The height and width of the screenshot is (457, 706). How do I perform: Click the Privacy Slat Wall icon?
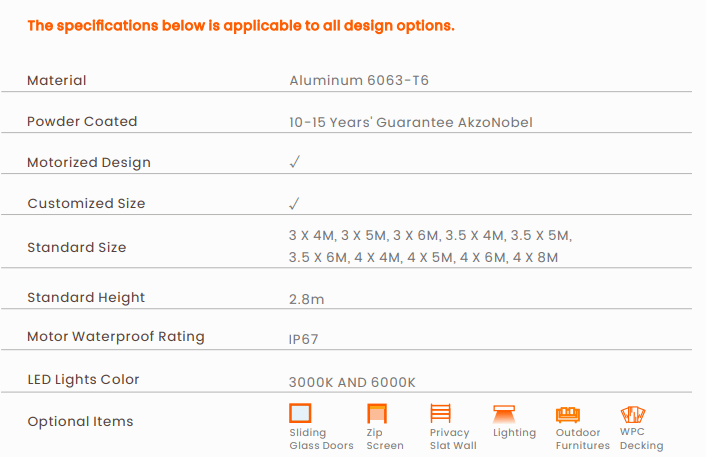pos(440,413)
